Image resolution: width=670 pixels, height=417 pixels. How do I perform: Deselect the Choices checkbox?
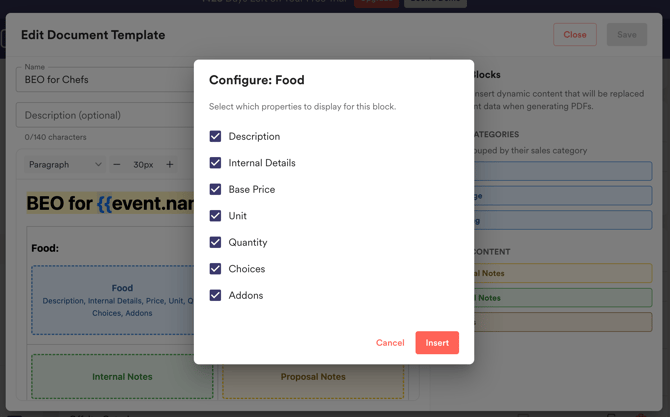215,269
